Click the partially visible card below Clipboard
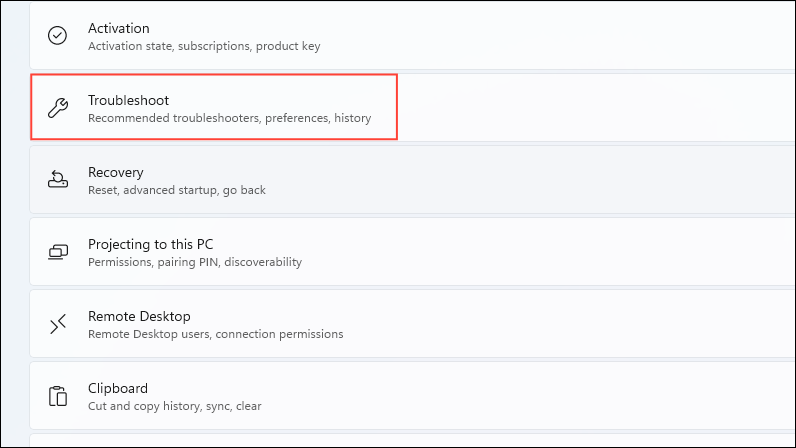The image size is (796, 448). [x=400, y=440]
